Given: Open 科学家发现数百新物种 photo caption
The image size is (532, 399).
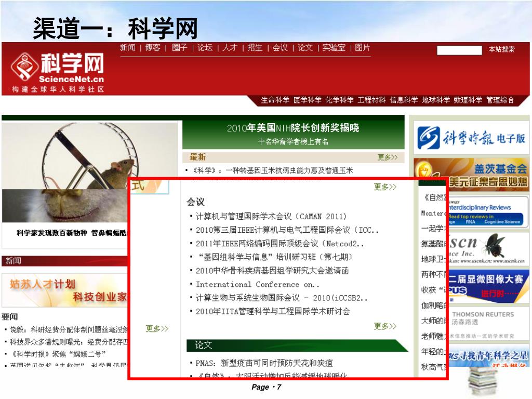Looking at the screenshot, I should [71, 233].
